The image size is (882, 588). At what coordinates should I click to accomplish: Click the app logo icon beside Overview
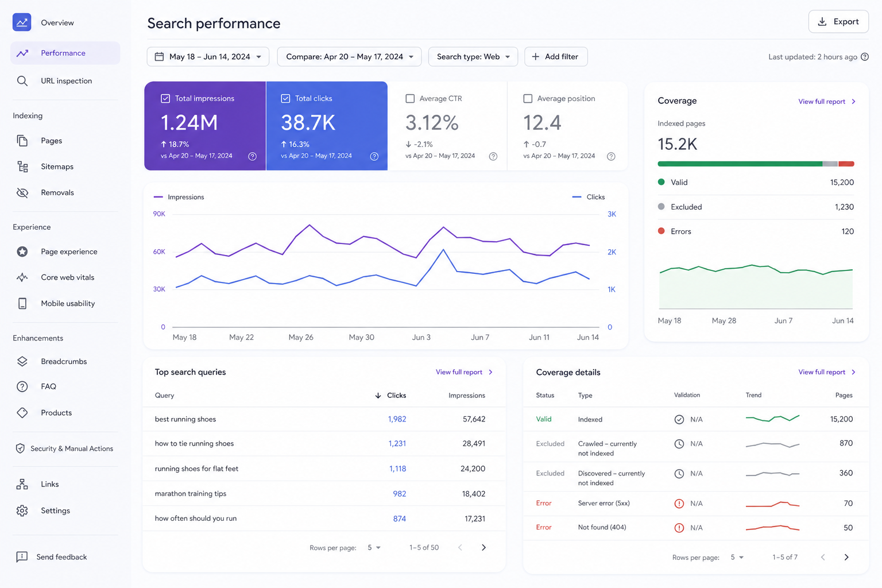22,22
